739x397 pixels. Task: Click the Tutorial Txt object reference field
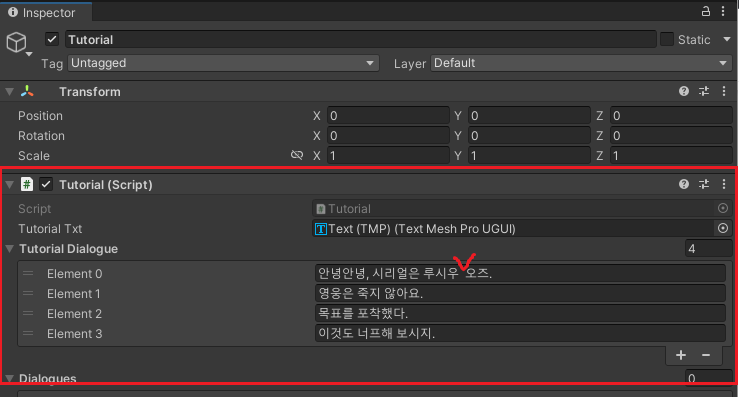[x=514, y=229]
